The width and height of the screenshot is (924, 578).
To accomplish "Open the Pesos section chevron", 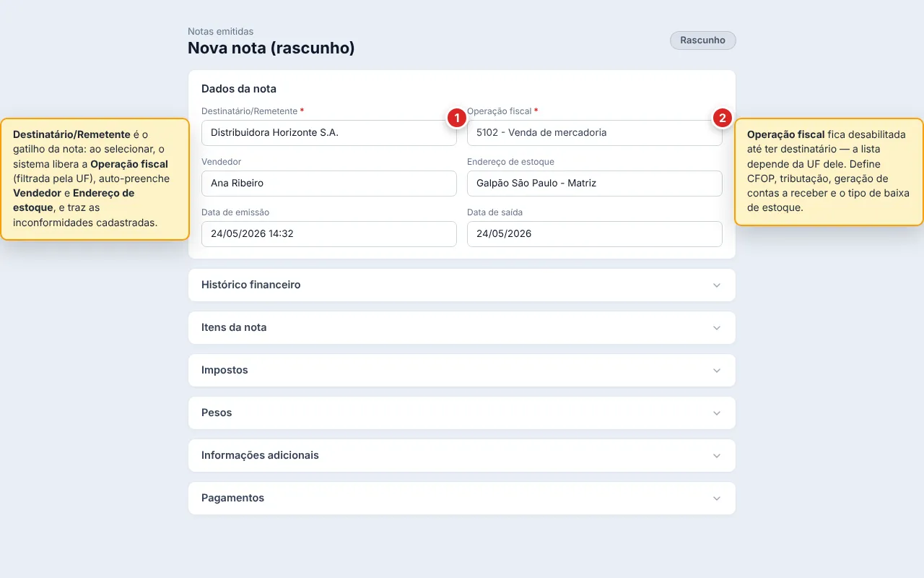I will tap(717, 413).
